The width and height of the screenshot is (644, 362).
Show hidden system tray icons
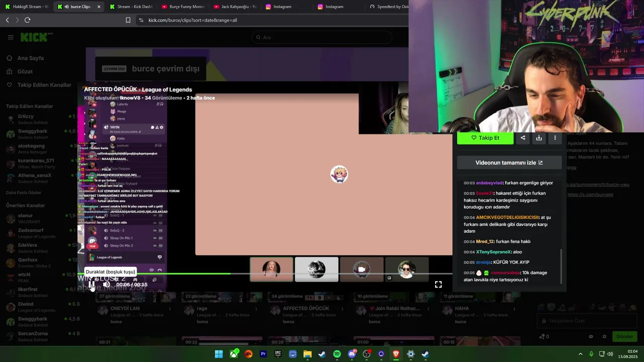pos(580,354)
